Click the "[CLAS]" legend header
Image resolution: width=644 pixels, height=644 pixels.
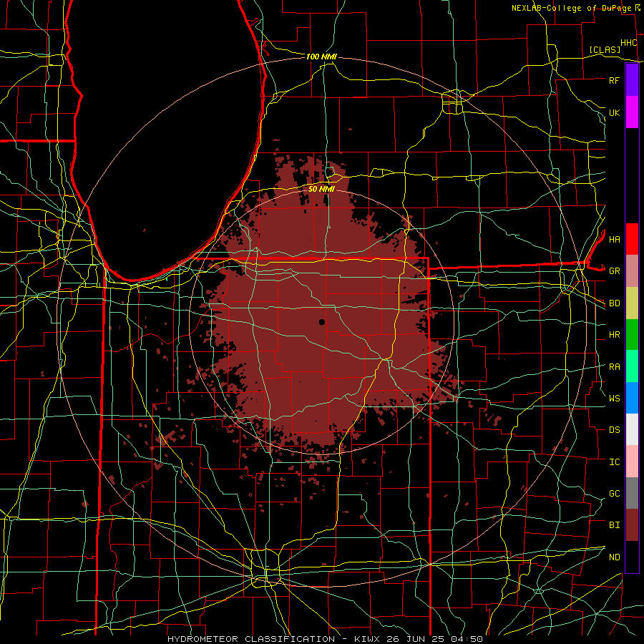click(605, 49)
